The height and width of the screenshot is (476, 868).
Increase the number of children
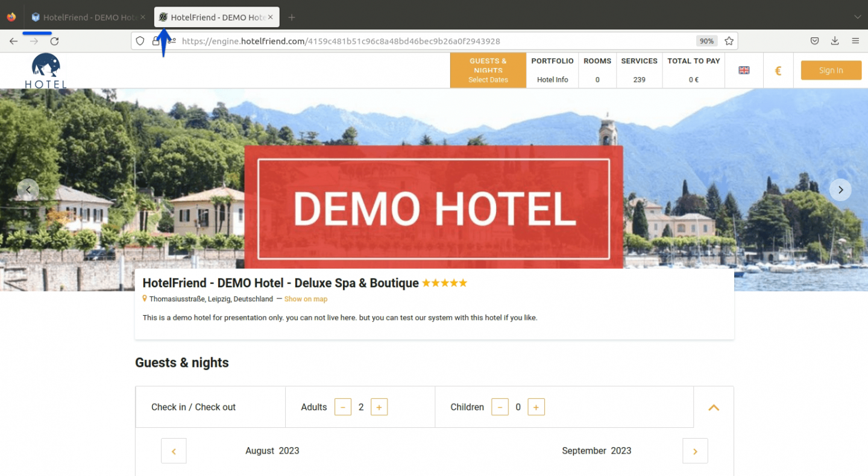pos(536,407)
